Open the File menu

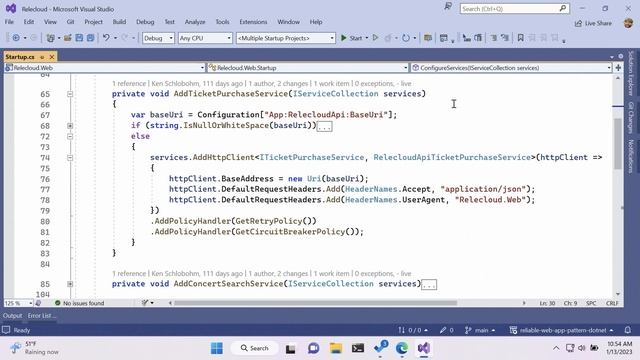pos(9,22)
